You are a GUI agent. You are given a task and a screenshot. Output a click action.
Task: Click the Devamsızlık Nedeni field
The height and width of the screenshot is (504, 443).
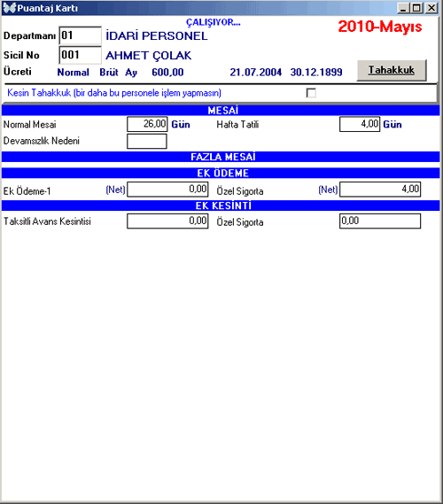(x=147, y=141)
